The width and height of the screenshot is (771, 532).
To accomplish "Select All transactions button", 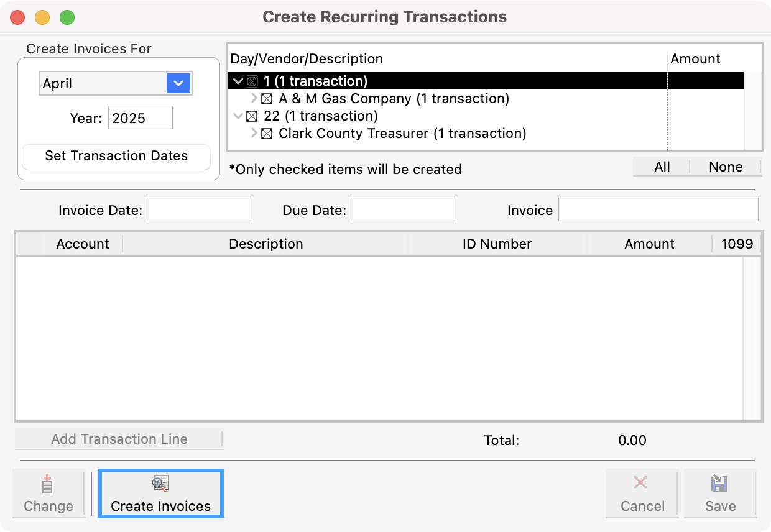I will coord(662,167).
